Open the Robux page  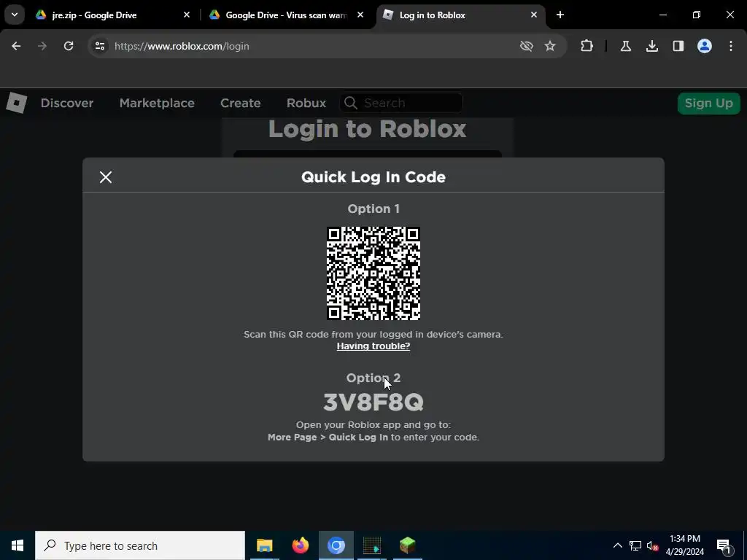pyautogui.click(x=306, y=103)
